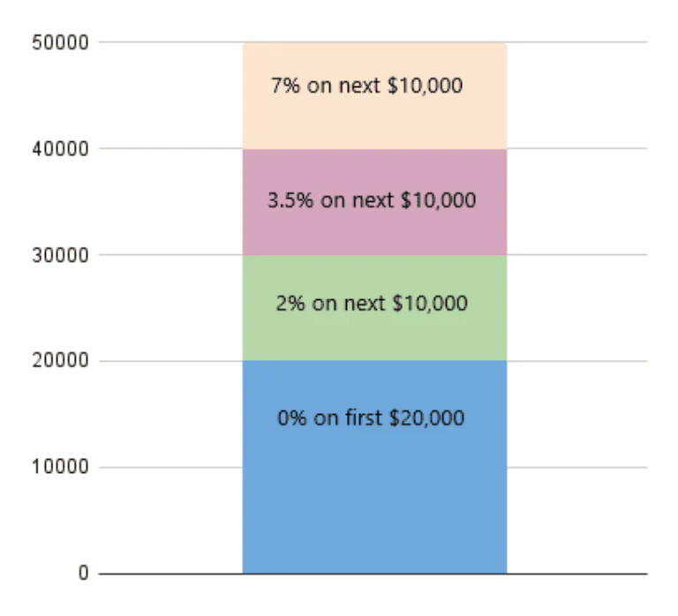The image size is (678, 616).
Task: Click the 10000 y-axis label
Action: 62,467
